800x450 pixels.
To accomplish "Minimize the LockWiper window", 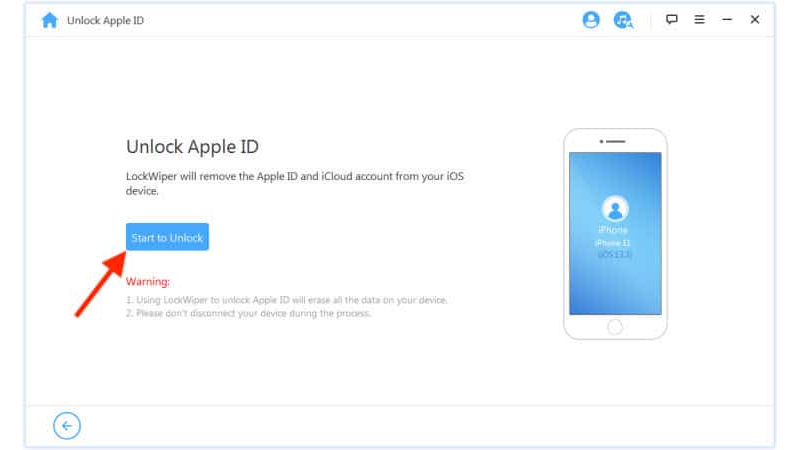I will point(727,19).
